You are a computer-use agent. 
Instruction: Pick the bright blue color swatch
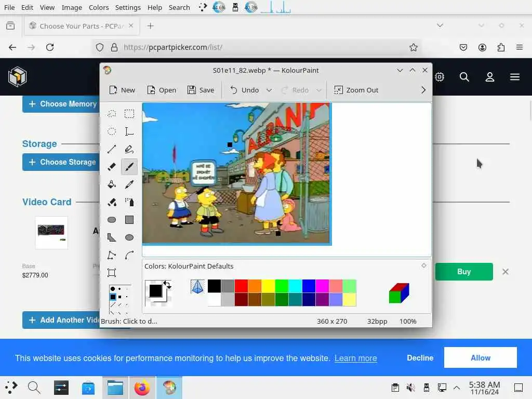[x=309, y=286]
